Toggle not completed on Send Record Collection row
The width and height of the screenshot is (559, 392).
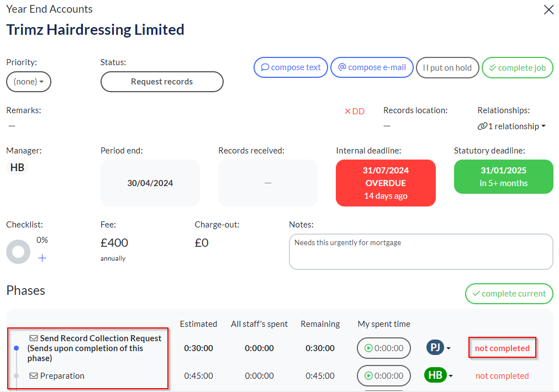(x=502, y=348)
